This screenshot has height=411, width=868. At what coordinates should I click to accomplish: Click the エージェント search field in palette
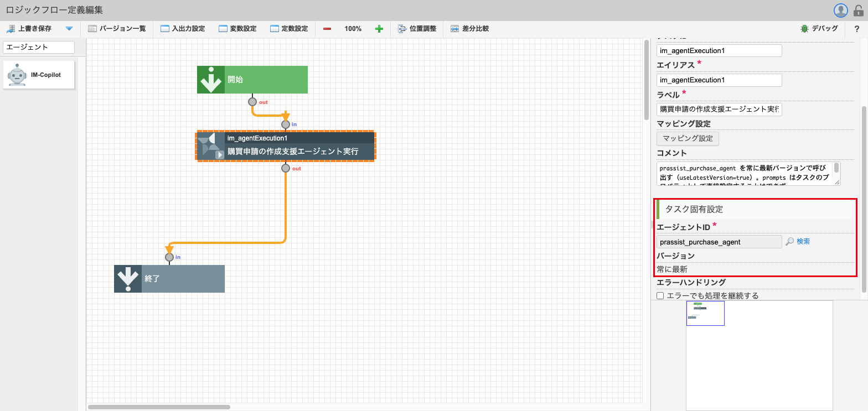pos(39,47)
